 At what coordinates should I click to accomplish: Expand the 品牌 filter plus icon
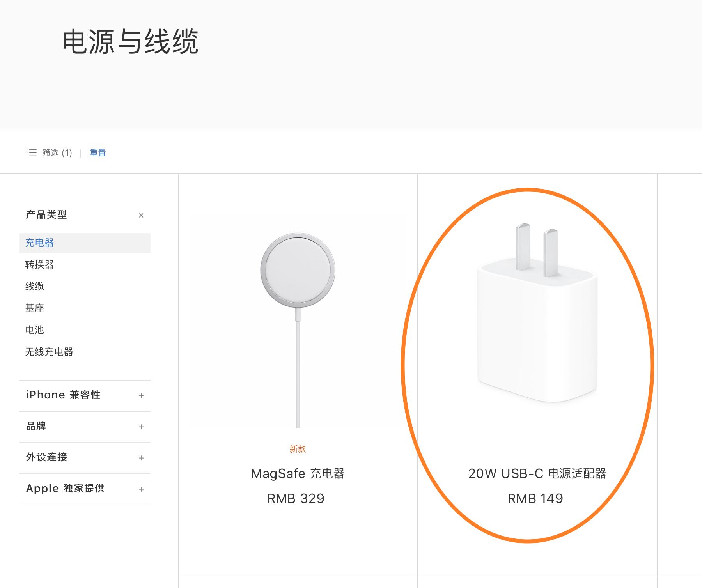(x=141, y=427)
